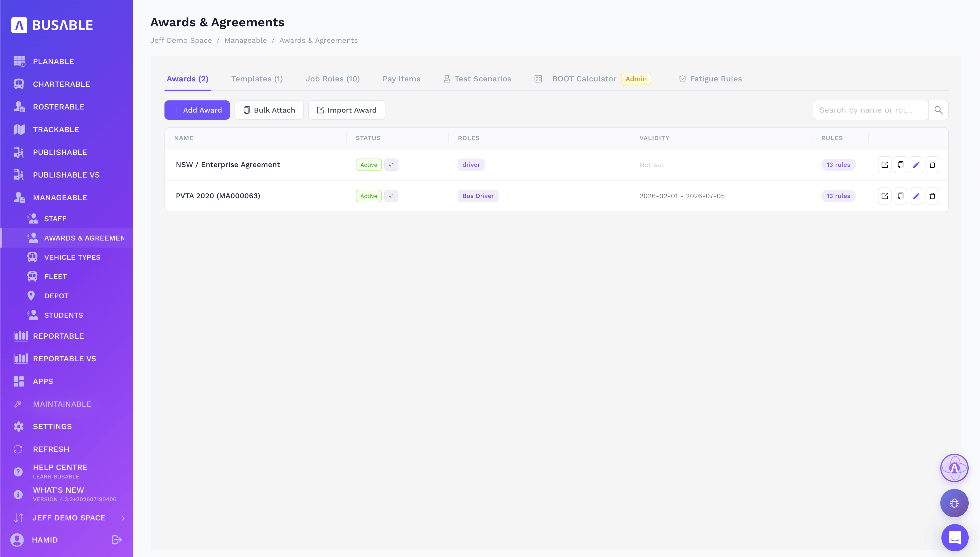Click the bug report floating button

tap(954, 503)
